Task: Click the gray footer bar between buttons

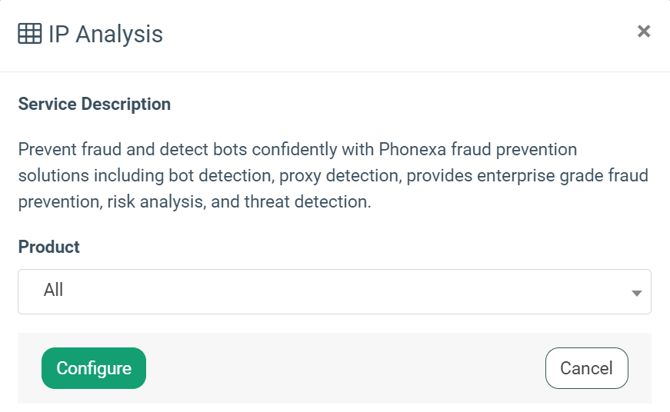Action: pyautogui.click(x=340, y=368)
